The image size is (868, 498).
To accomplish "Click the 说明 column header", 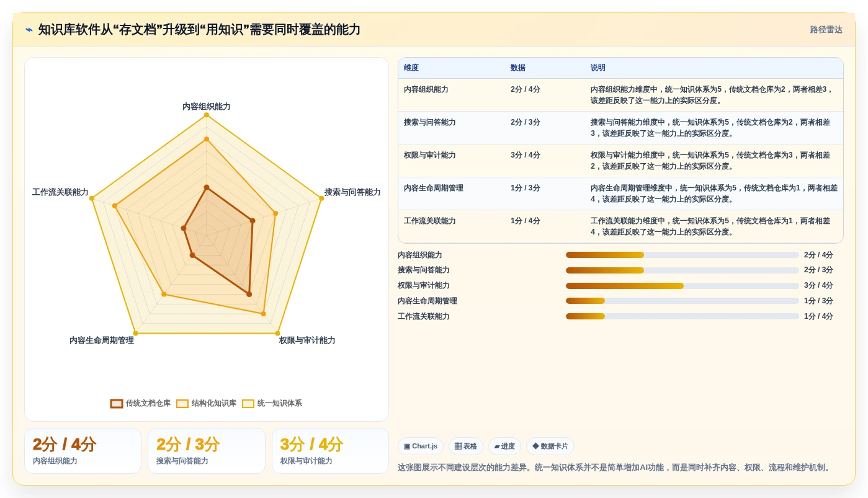I will tap(598, 68).
